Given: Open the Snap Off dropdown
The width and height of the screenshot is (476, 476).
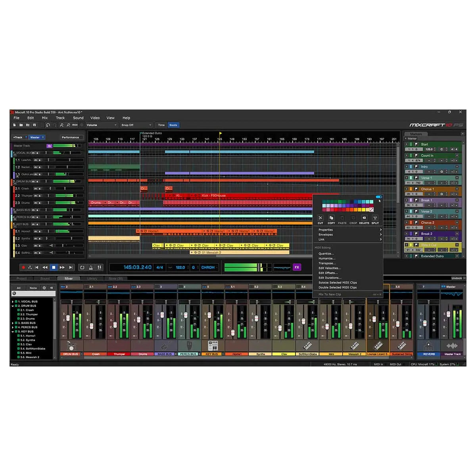Looking at the screenshot, I should tap(136, 125).
